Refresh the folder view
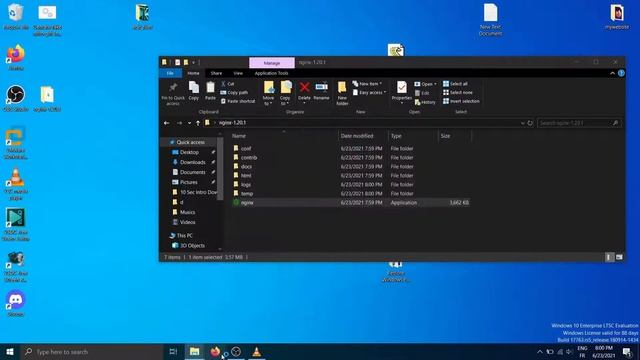The width and height of the screenshot is (640, 360). coord(530,123)
